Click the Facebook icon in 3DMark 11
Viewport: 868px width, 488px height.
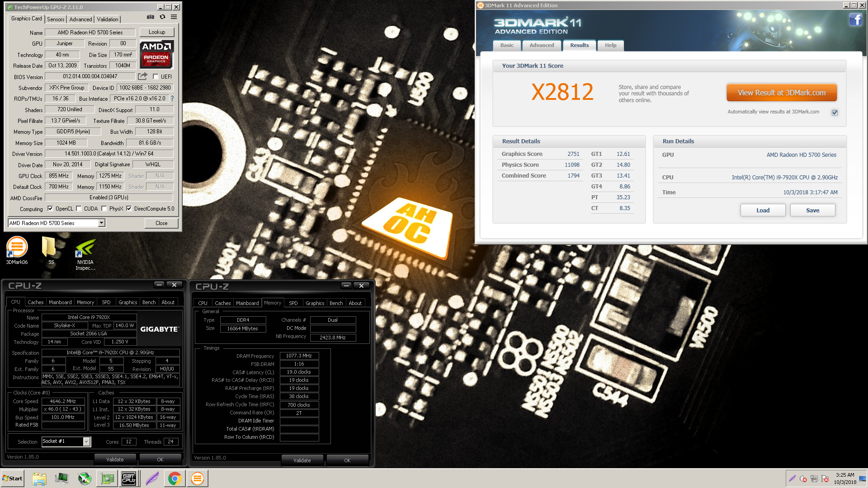[x=855, y=20]
